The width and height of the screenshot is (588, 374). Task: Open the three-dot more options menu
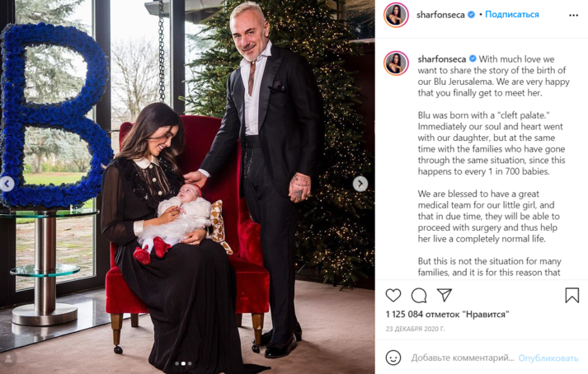573,15
